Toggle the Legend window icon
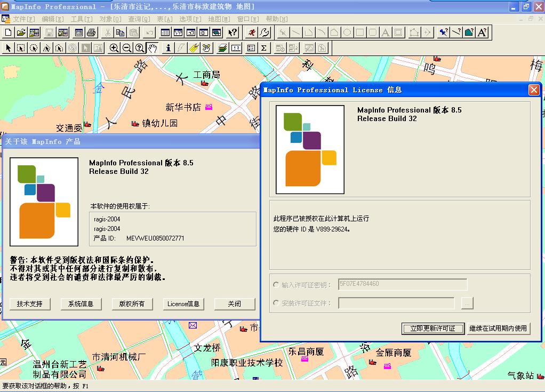The image size is (545, 392). click(251, 48)
